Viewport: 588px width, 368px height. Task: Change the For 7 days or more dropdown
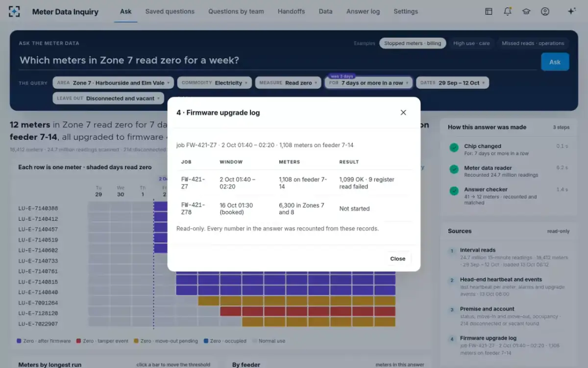[368, 83]
